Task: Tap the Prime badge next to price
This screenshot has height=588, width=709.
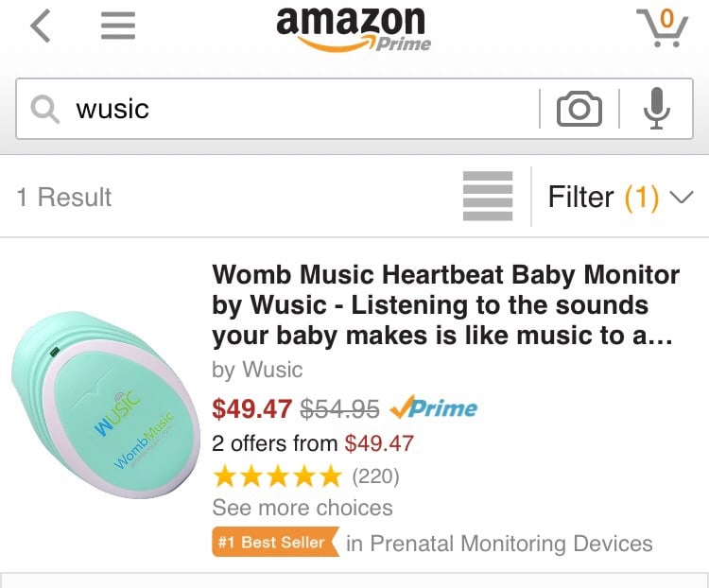Action: (x=434, y=408)
